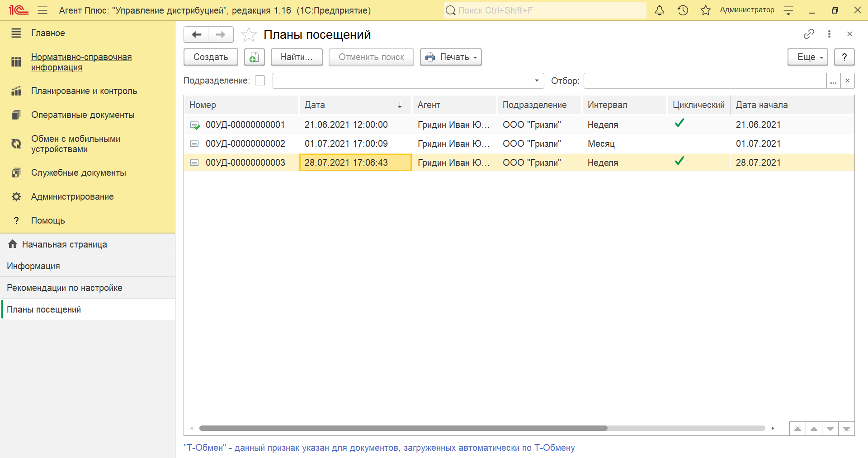Viewport: 868px width, 458px height.
Task: Open favorites star in title bar
Action: tap(706, 10)
